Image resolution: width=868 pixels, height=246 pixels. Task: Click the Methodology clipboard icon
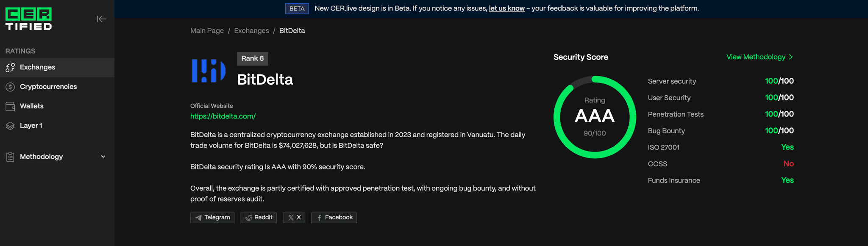point(10,157)
